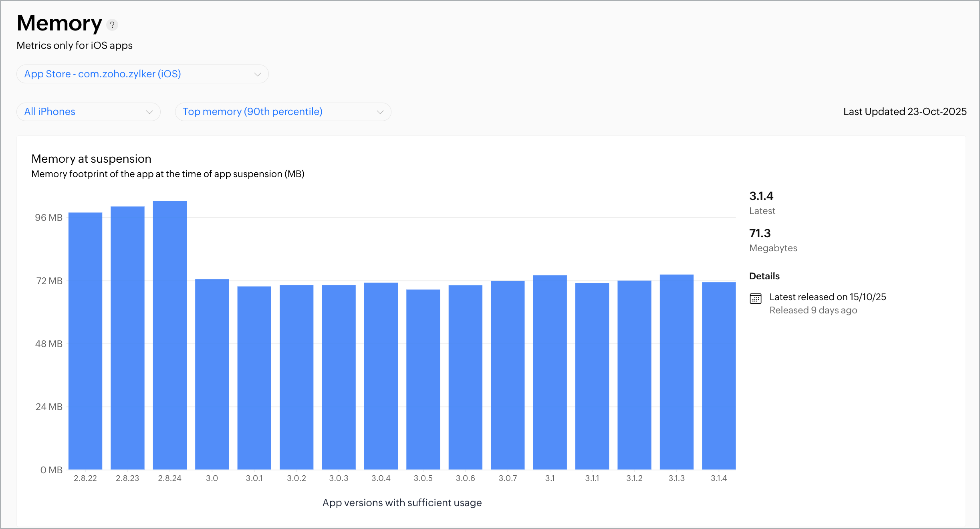Select the bar for version 3.0
Image resolution: width=980 pixels, height=529 pixels.
click(212, 374)
